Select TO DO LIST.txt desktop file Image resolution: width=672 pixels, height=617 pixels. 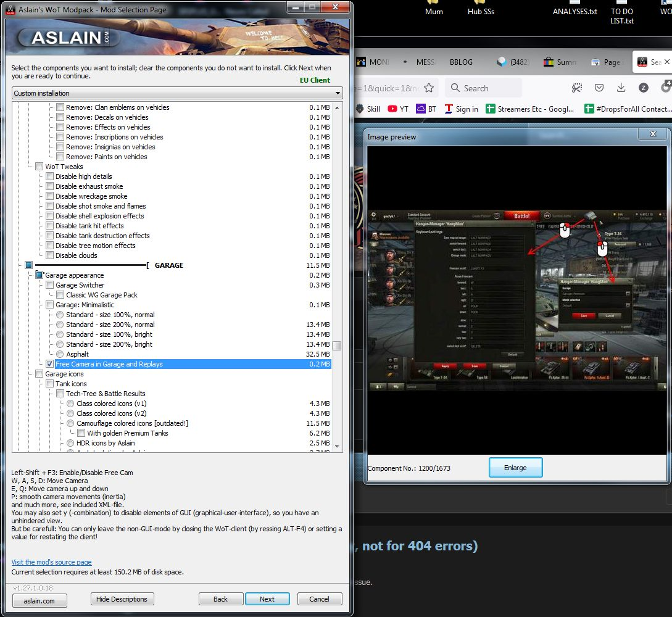622,13
